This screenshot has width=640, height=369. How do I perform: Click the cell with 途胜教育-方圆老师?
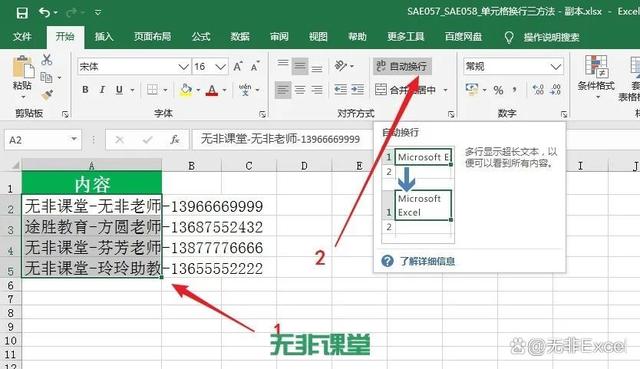click(92, 227)
